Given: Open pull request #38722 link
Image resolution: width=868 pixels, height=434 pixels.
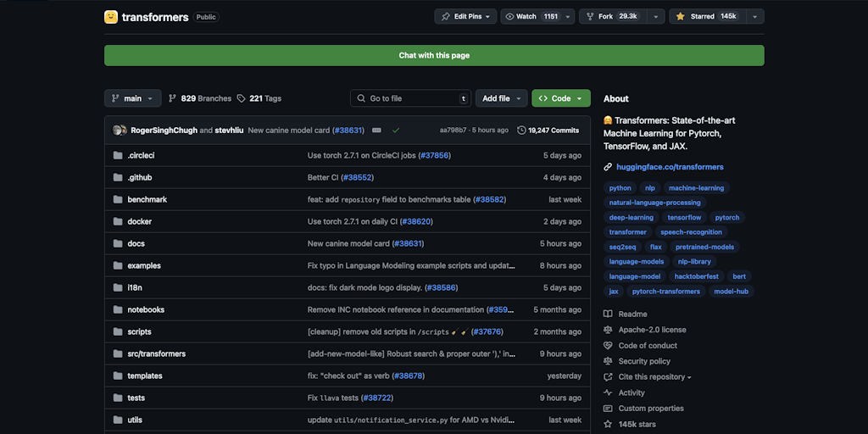Looking at the screenshot, I should click(x=377, y=398).
